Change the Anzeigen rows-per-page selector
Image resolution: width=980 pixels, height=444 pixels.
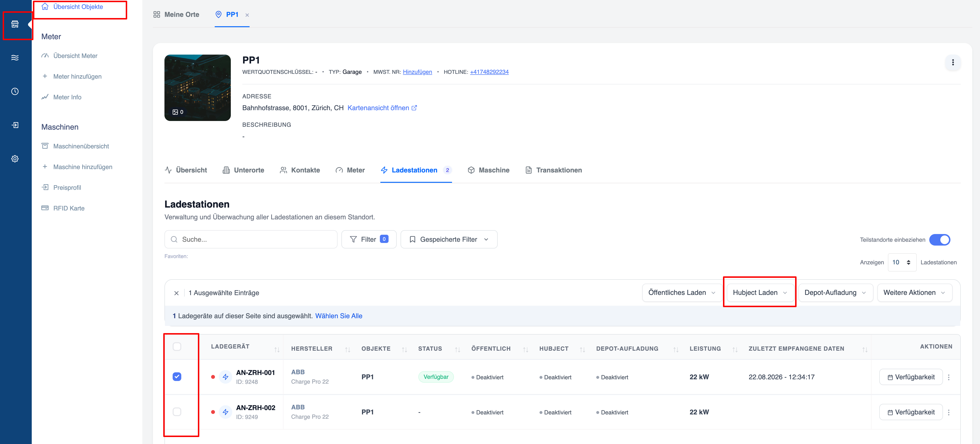coord(902,262)
